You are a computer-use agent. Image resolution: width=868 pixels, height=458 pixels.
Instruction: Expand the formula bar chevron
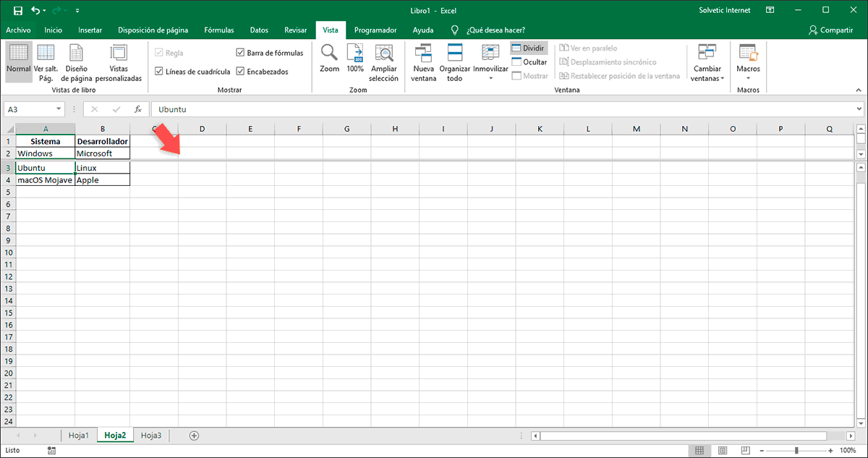tap(859, 109)
